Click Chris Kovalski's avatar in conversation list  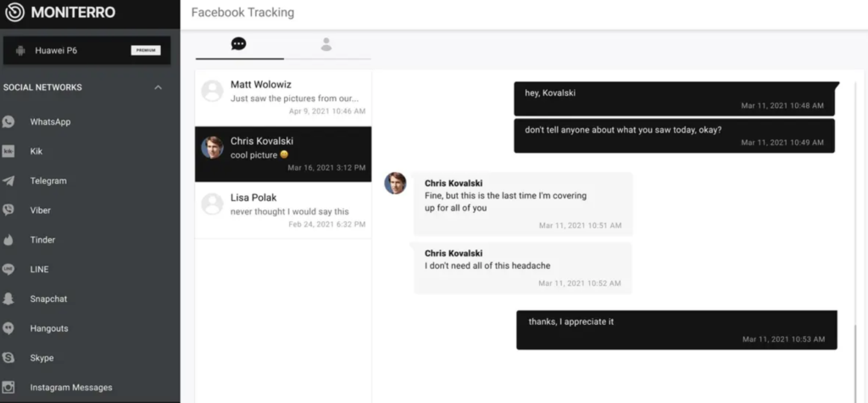[x=212, y=148]
